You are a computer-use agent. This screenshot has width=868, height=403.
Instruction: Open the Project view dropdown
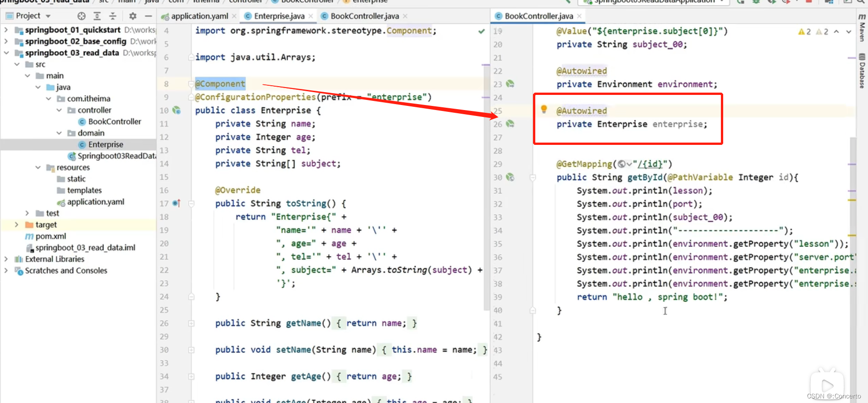coord(48,16)
